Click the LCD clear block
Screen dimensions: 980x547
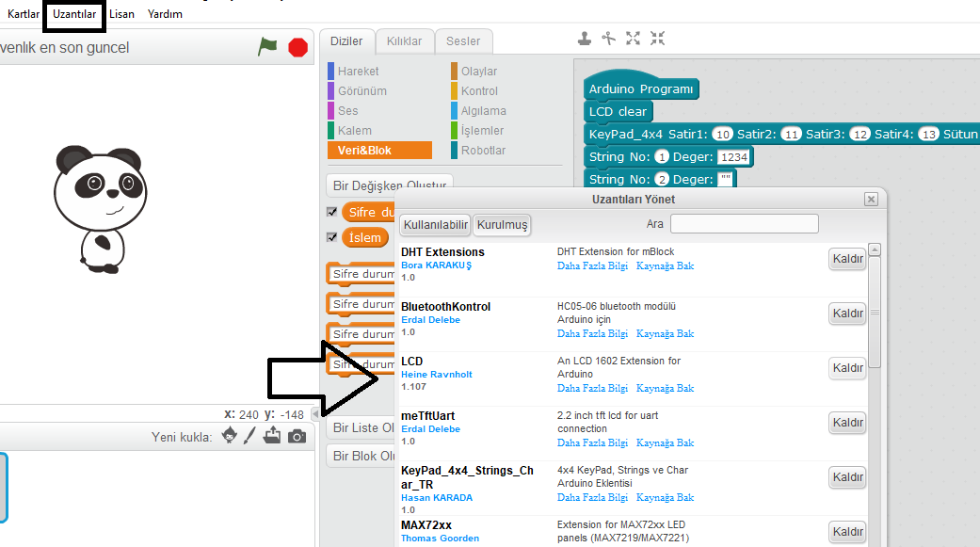coord(618,111)
